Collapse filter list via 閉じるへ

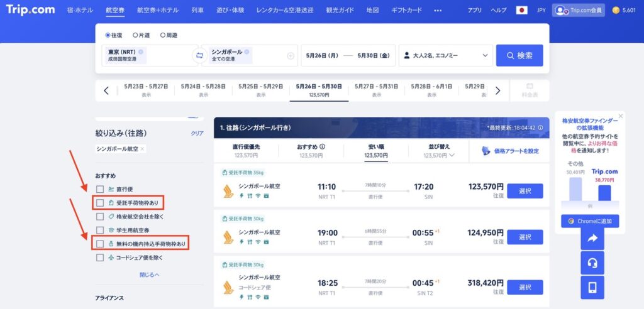[x=149, y=274]
